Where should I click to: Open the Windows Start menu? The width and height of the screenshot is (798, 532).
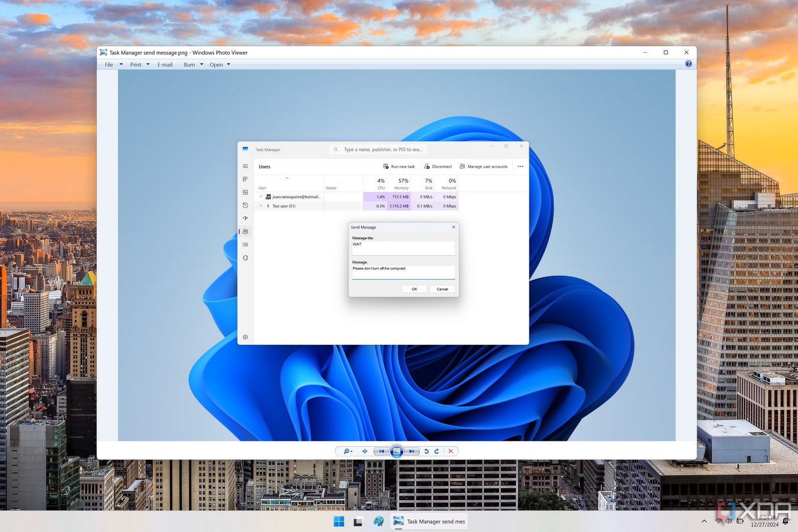(339, 521)
